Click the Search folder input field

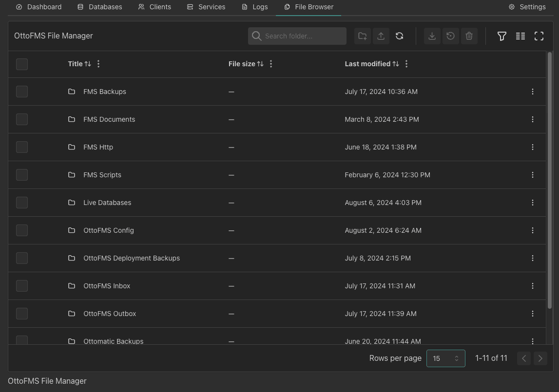point(302,36)
